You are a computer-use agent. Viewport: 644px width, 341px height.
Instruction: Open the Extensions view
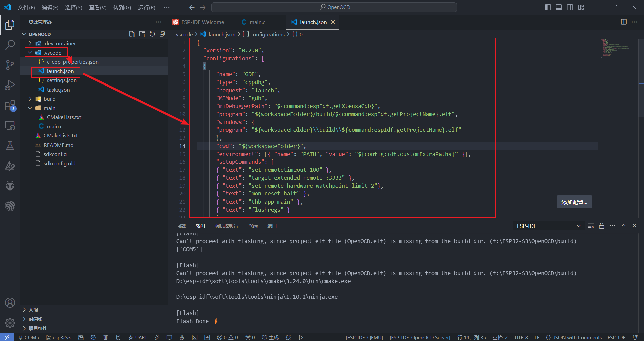point(10,106)
